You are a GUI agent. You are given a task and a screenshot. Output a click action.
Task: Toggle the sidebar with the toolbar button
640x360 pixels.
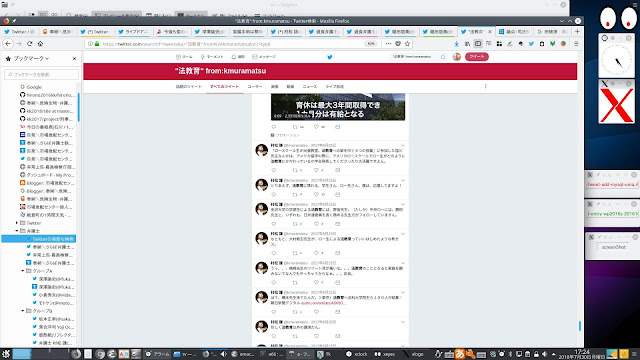click(x=478, y=44)
